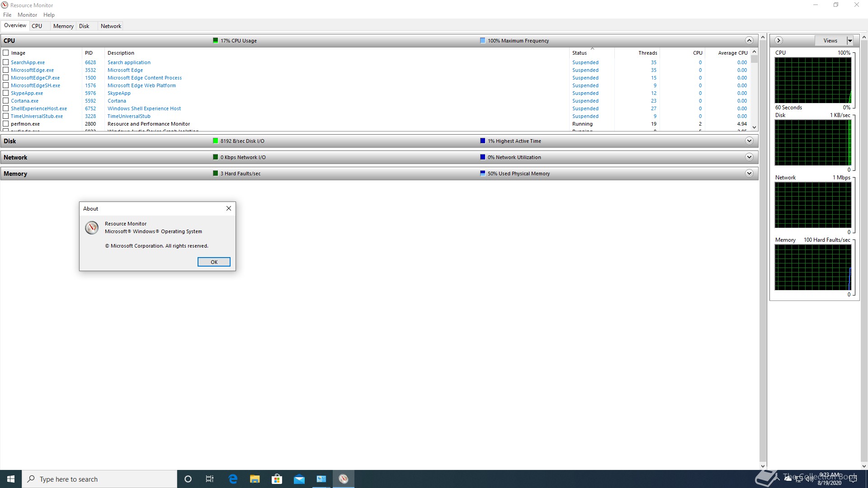
Task: Open File Explorer from taskbar
Action: 255,479
